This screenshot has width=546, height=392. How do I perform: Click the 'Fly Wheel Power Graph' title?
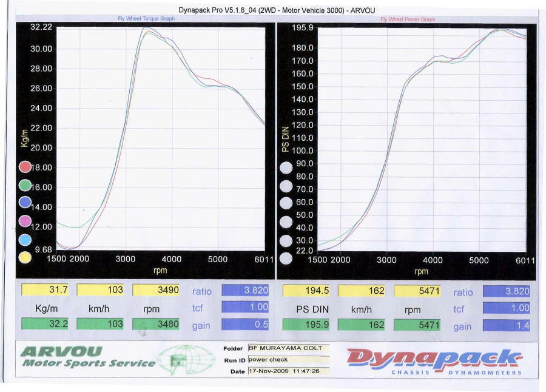pyautogui.click(x=408, y=19)
